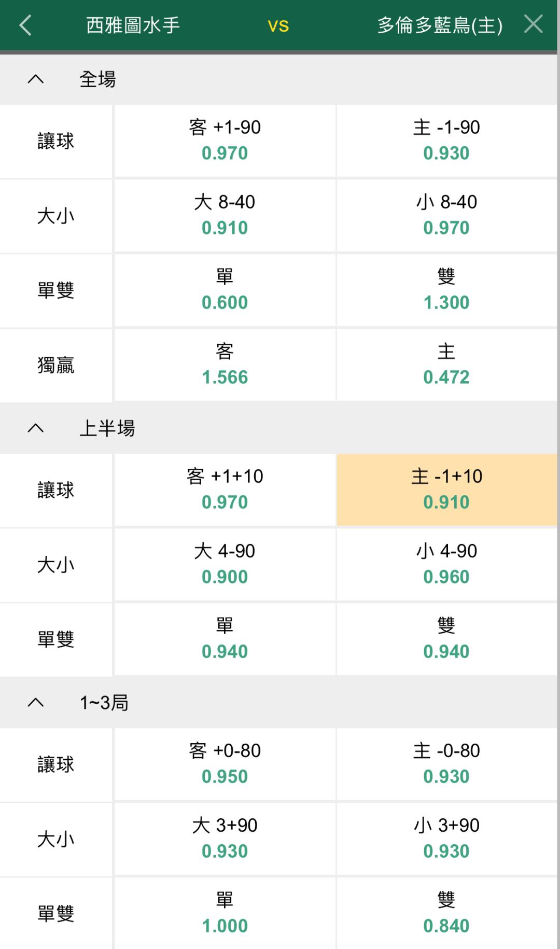560x949 pixels.
Task: Pick first-half 大 4-90 over bet
Action: [225, 564]
